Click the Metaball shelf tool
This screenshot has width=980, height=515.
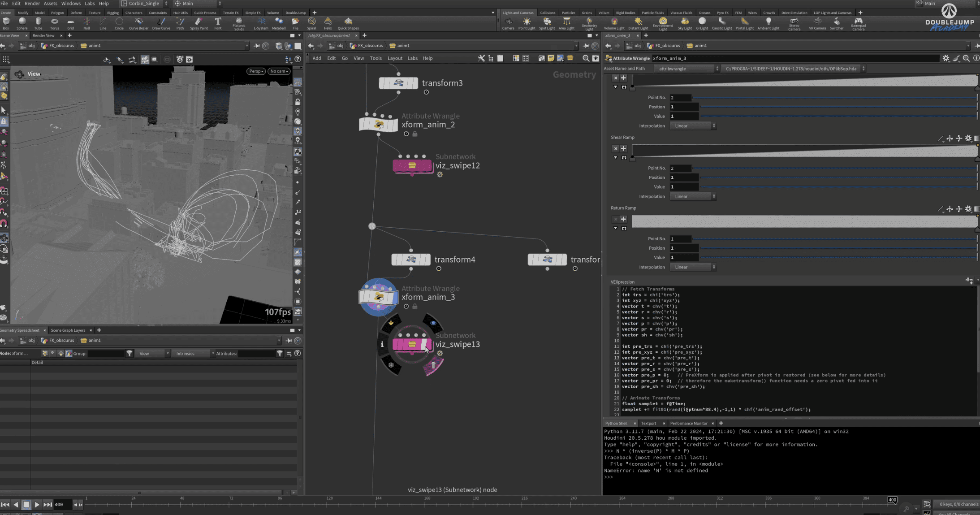pyautogui.click(x=279, y=23)
